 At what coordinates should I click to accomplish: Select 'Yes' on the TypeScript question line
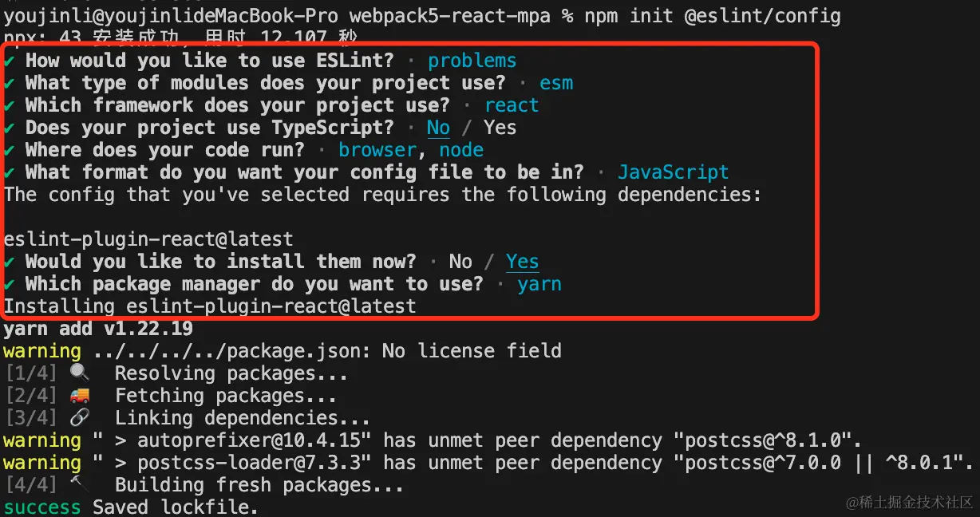[500, 128]
